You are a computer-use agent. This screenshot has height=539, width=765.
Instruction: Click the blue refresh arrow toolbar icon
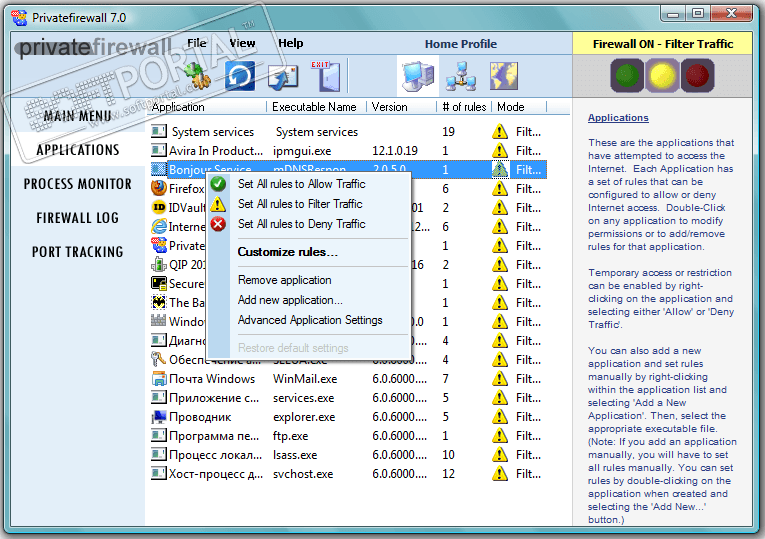(240, 76)
